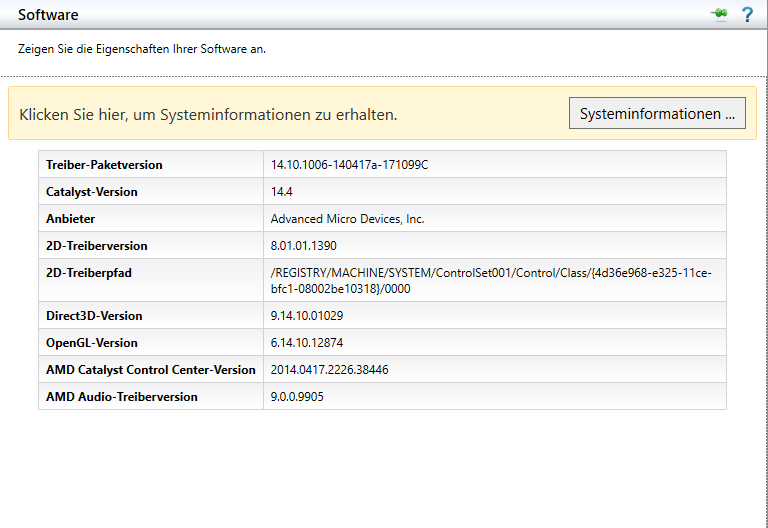Viewport: 768px width, 528px height.
Task: Open the Systeminformationen button
Action: coord(657,113)
